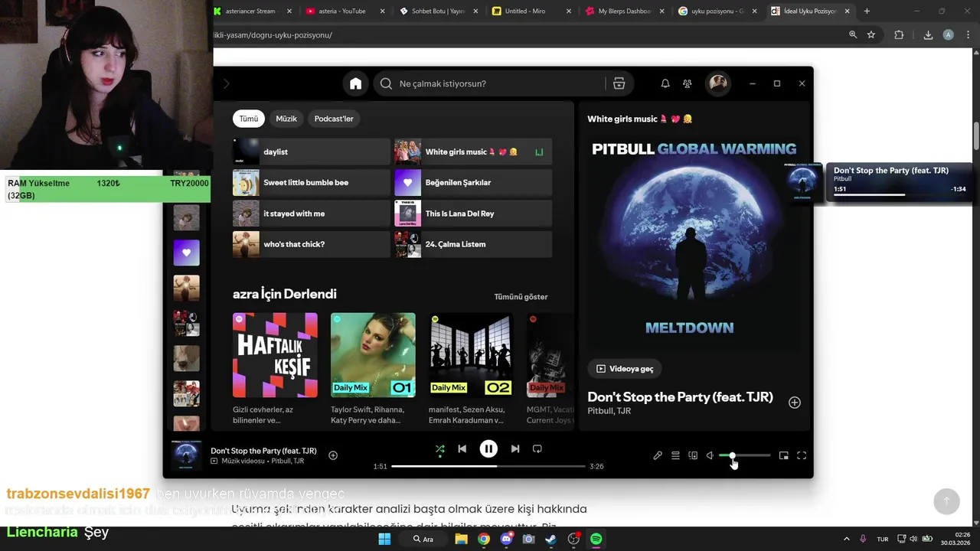Seek in the Spotify song progress bar
This screenshot has height=551, width=980.
488,466
